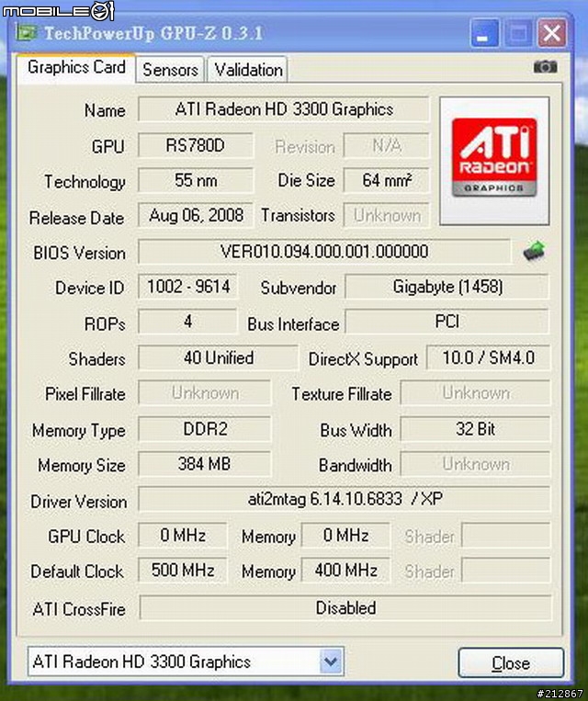588x701 pixels.
Task: Minimize the GPU-Z window
Action: point(485,33)
